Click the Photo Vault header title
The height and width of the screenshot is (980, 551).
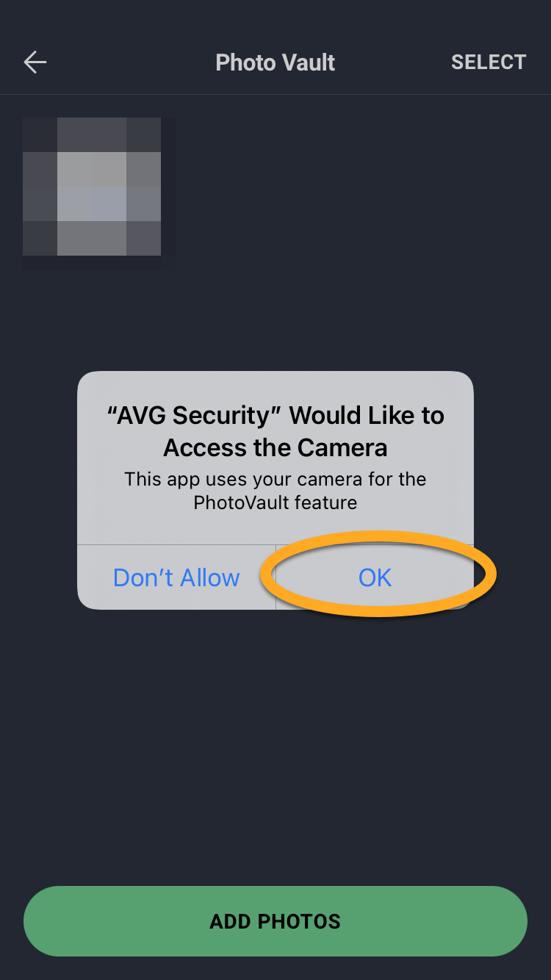(275, 62)
